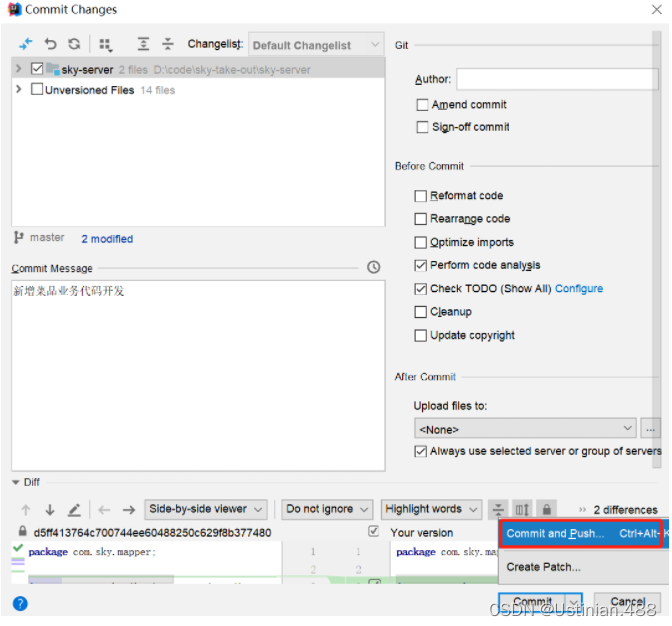
Task: Click the Author input field
Action: coord(557,79)
